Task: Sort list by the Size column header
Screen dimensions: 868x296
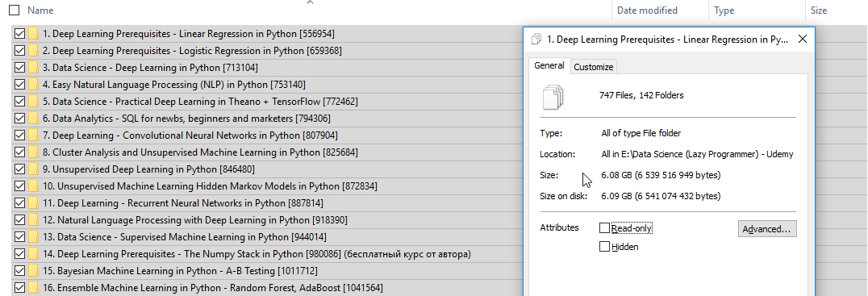Action: pyautogui.click(x=818, y=10)
